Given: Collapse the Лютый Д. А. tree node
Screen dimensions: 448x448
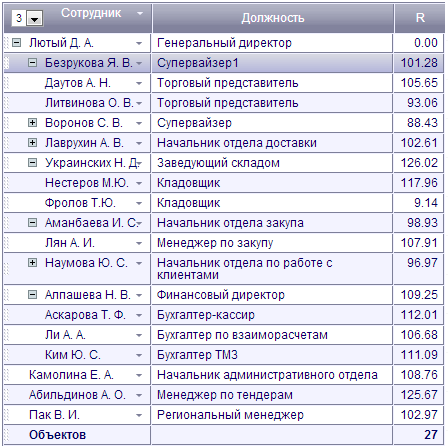Looking at the screenshot, I should click(x=16, y=43).
